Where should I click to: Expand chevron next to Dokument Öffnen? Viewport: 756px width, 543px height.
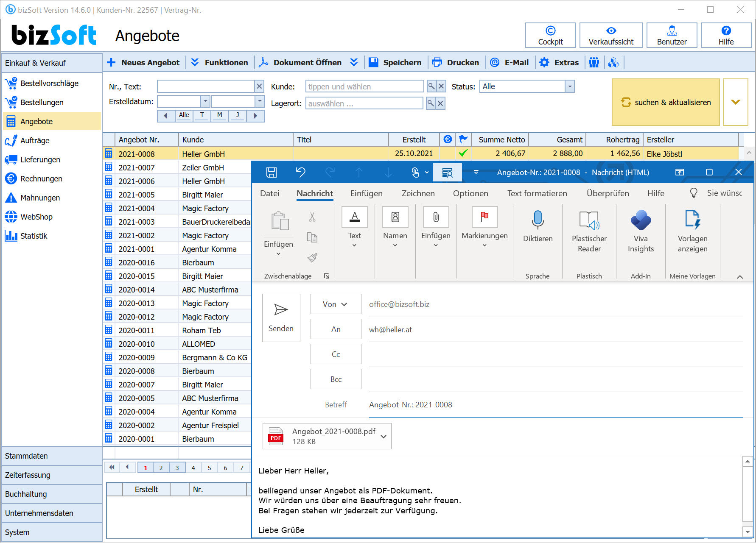(354, 62)
